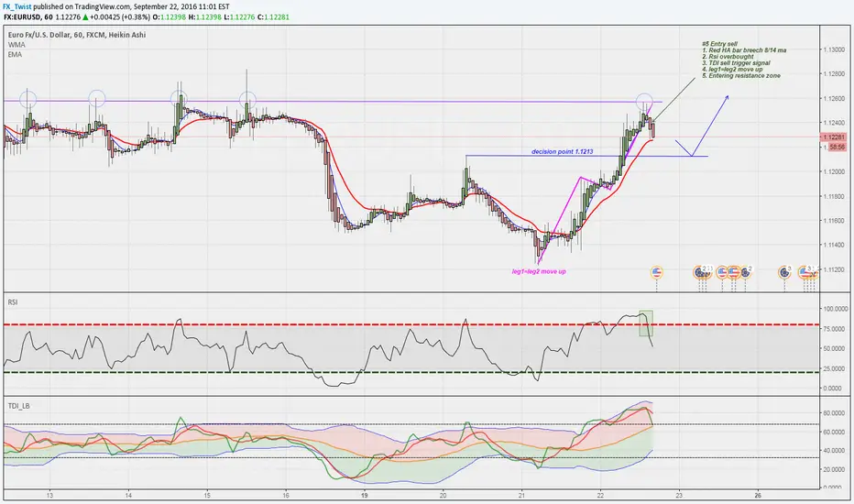Click the '#5 Entry sell' note heading
Screen dimensions: 854x504
point(719,44)
